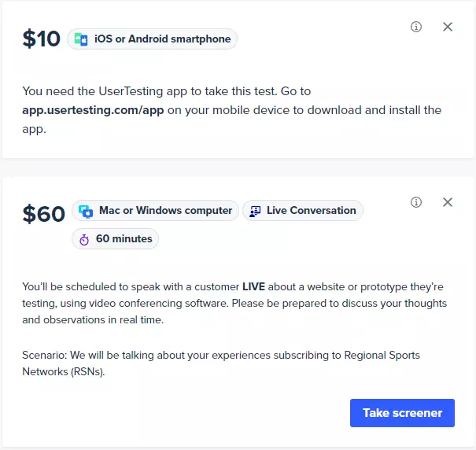Select the 60 minutes duration tag

point(115,239)
